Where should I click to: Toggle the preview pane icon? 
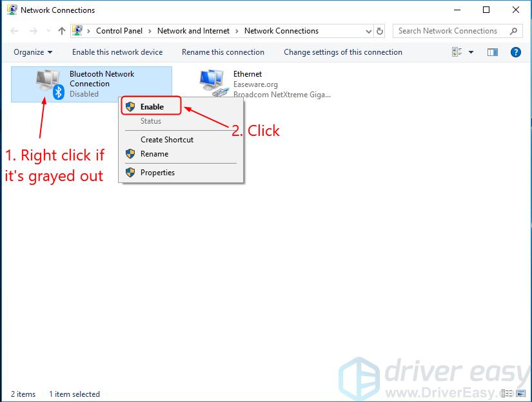pos(494,52)
